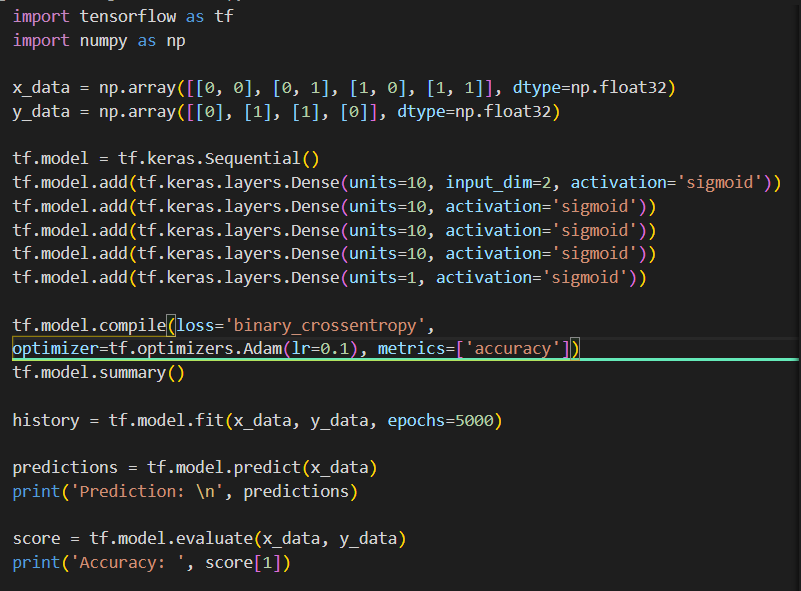This screenshot has height=591, width=801.
Task: Click the tf.keras.Sequential() call
Action: point(219,158)
